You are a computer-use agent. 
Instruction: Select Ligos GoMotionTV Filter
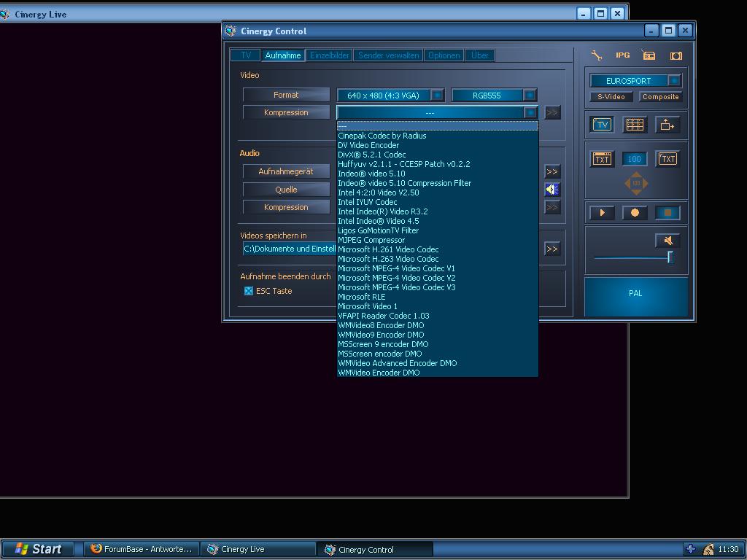tap(438, 230)
